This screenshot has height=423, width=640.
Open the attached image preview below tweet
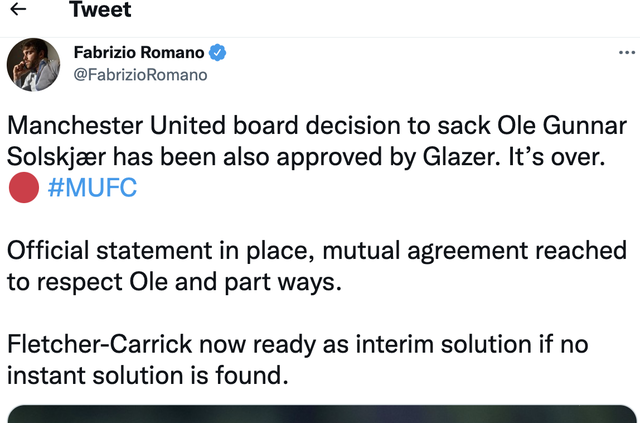point(322,414)
